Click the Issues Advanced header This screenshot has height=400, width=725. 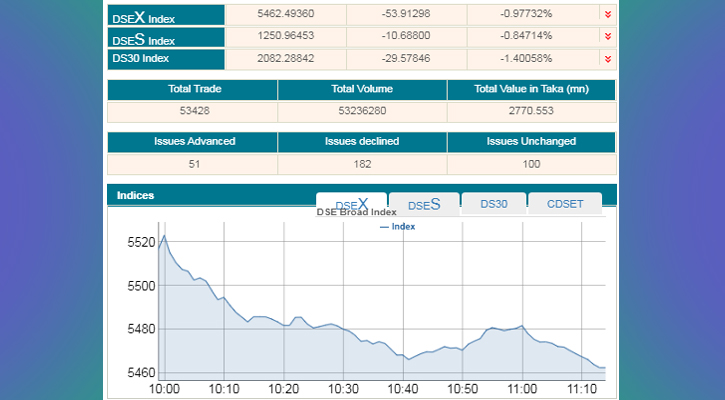point(192,141)
